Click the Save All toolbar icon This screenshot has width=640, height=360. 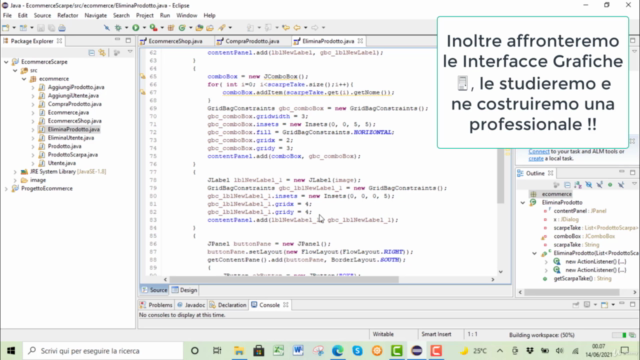(x=51, y=28)
